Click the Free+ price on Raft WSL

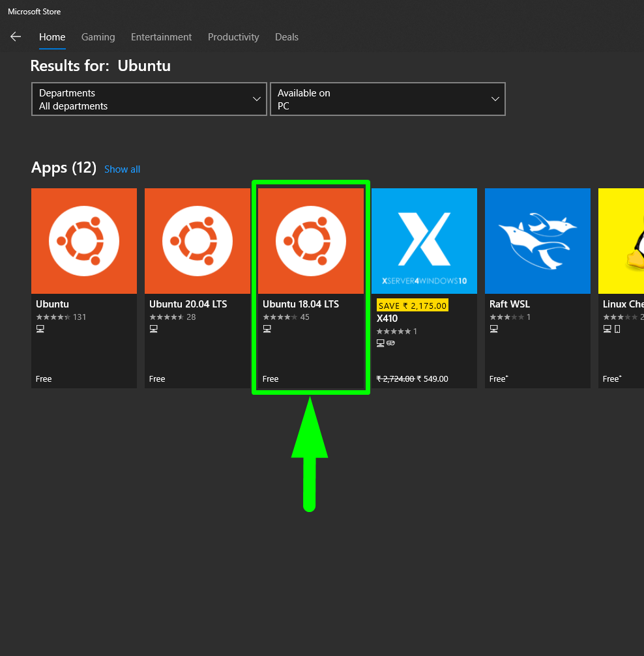pos(499,378)
